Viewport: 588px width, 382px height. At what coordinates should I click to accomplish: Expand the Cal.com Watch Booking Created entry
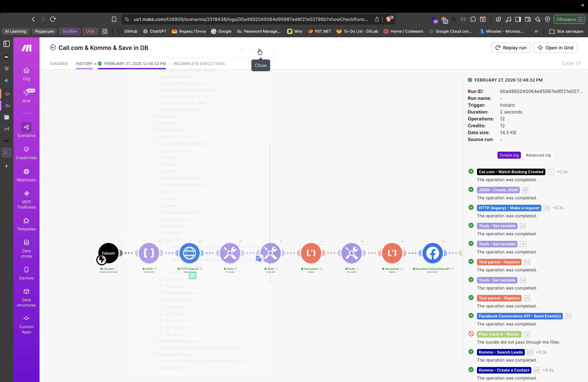(x=511, y=172)
